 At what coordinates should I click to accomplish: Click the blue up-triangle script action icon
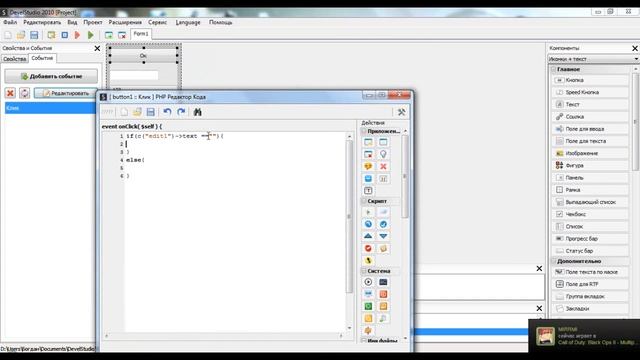(x=368, y=236)
